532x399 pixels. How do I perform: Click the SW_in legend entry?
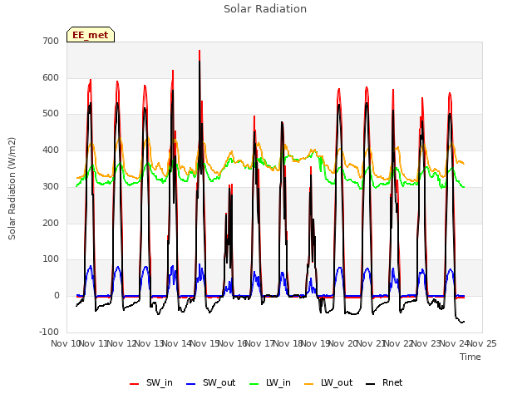coord(151,382)
